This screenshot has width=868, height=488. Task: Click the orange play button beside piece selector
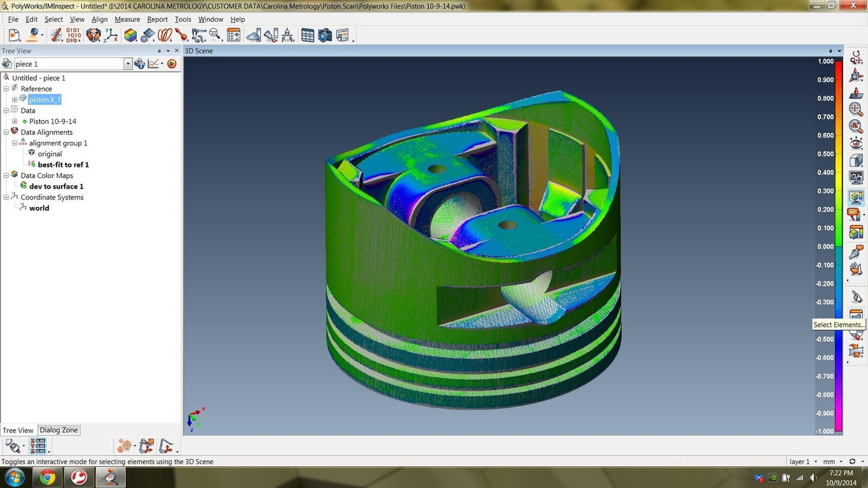[x=172, y=64]
